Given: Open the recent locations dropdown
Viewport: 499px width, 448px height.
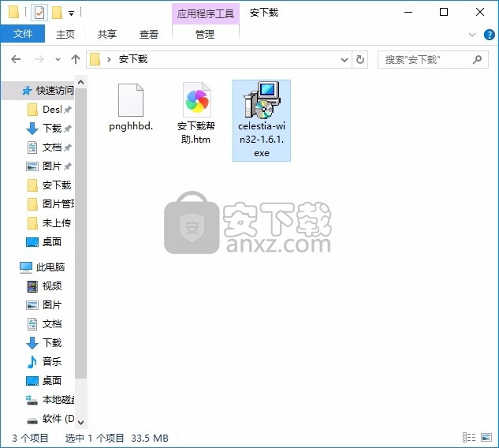Looking at the screenshot, I should (58, 59).
